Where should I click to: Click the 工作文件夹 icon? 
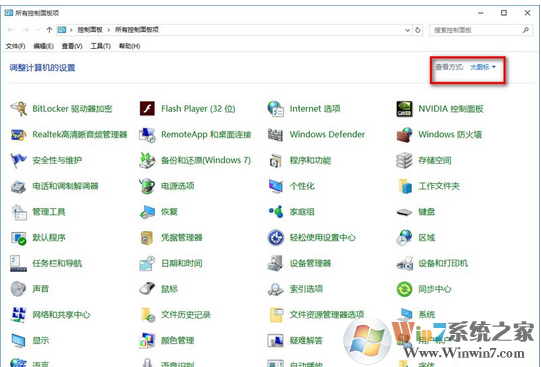click(x=404, y=186)
